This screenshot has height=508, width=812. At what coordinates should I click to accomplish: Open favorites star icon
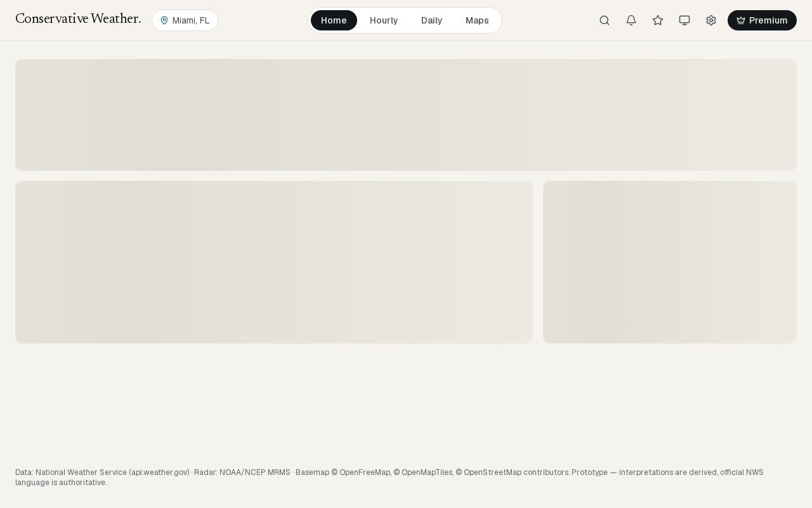tap(658, 20)
